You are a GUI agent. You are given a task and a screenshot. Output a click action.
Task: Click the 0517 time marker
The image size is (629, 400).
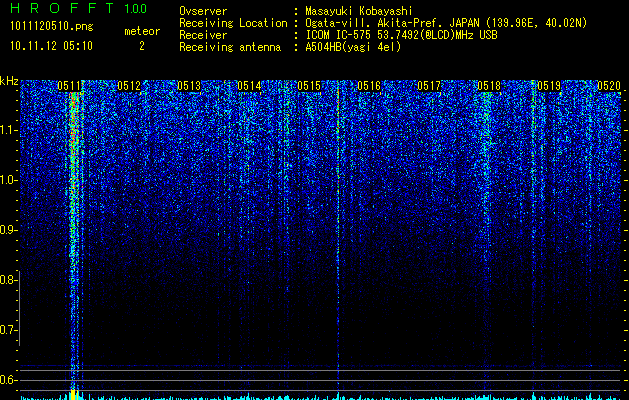pos(429,86)
